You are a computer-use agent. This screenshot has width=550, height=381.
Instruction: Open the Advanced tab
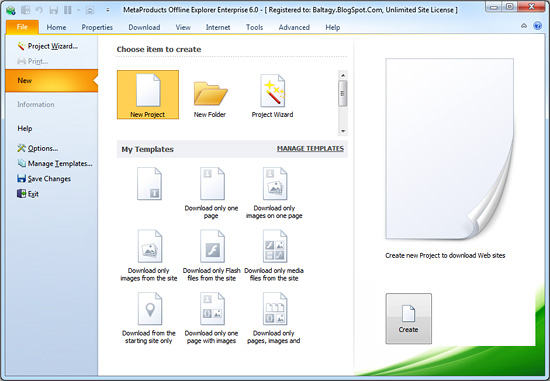294,27
